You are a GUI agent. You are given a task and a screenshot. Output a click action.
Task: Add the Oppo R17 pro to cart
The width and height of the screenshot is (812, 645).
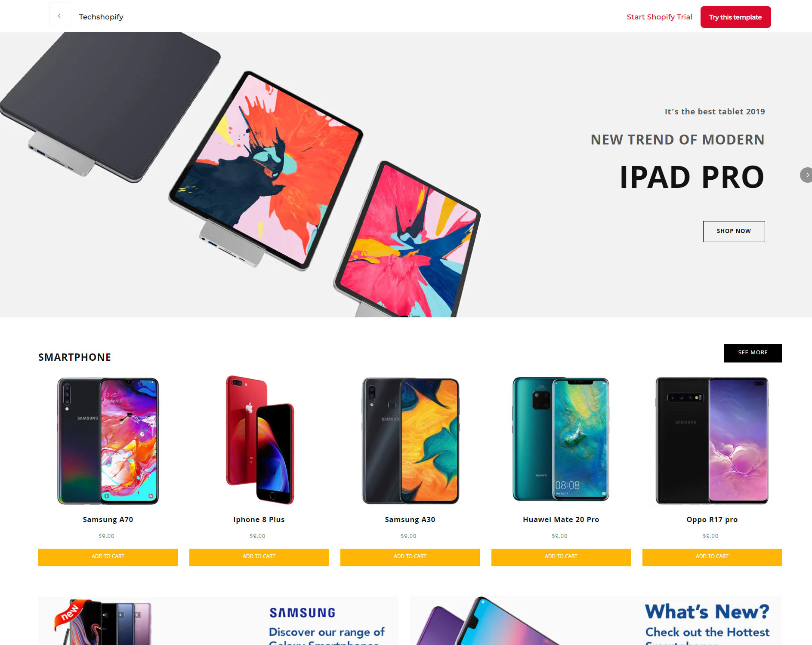[x=712, y=557]
